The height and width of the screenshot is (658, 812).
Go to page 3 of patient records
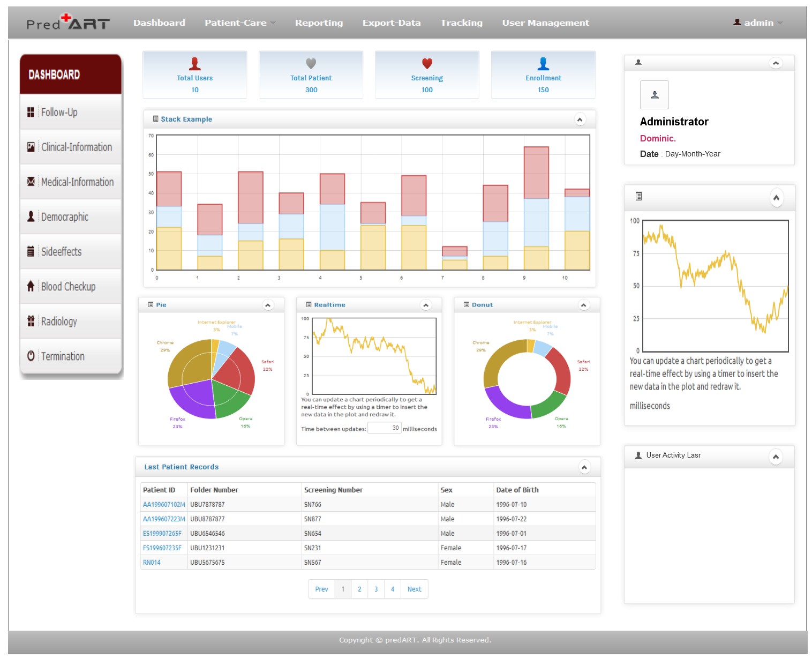pyautogui.click(x=376, y=589)
